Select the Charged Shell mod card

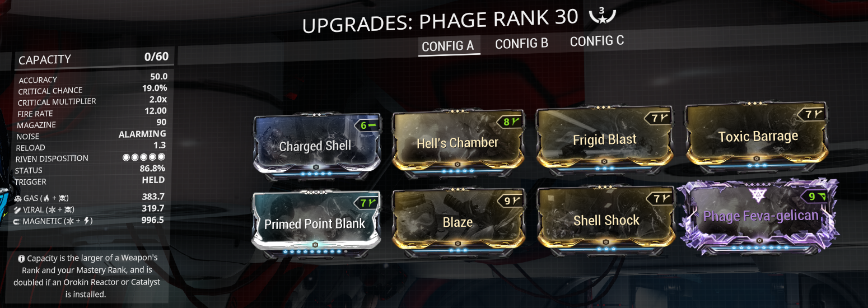pyautogui.click(x=317, y=147)
